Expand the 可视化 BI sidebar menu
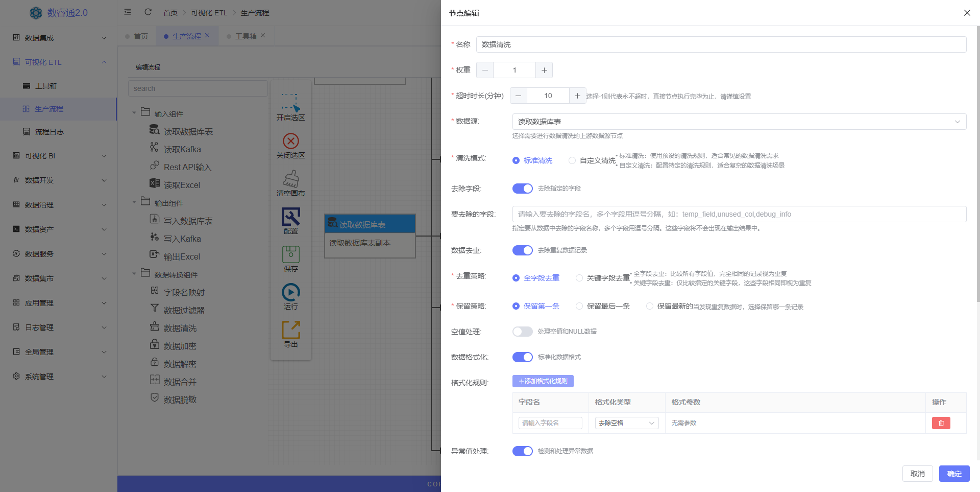 58,156
